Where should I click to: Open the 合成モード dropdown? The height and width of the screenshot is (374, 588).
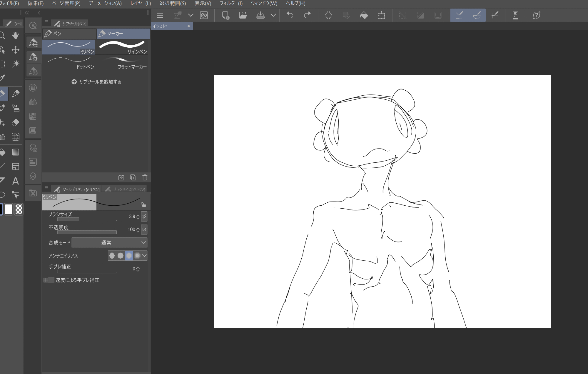click(x=109, y=242)
